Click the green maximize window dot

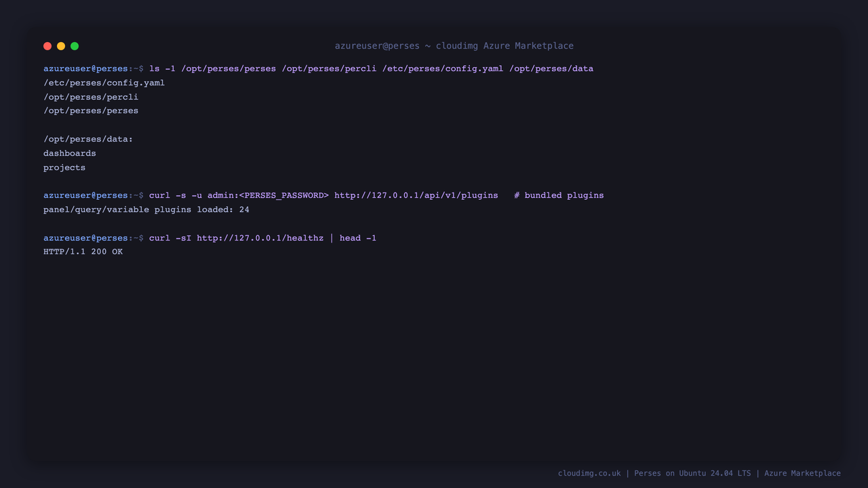click(75, 46)
